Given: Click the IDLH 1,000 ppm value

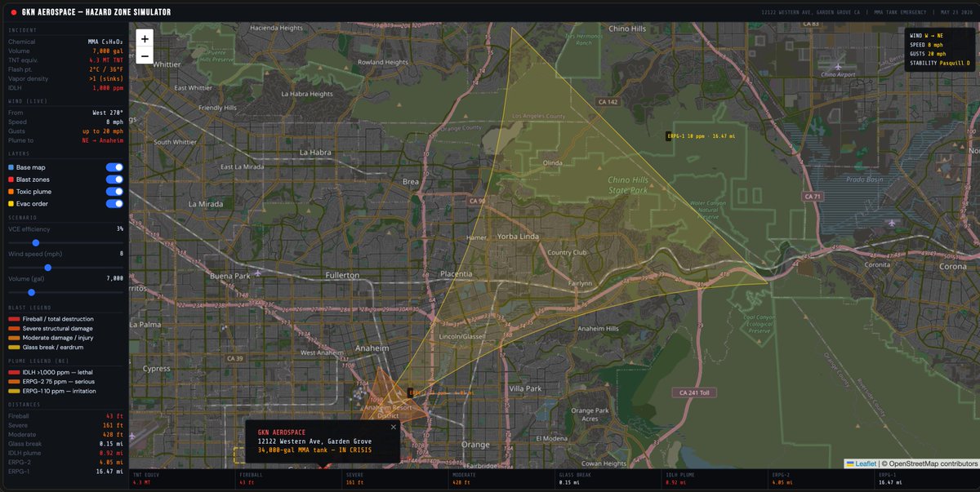Looking at the screenshot, I should [109, 88].
